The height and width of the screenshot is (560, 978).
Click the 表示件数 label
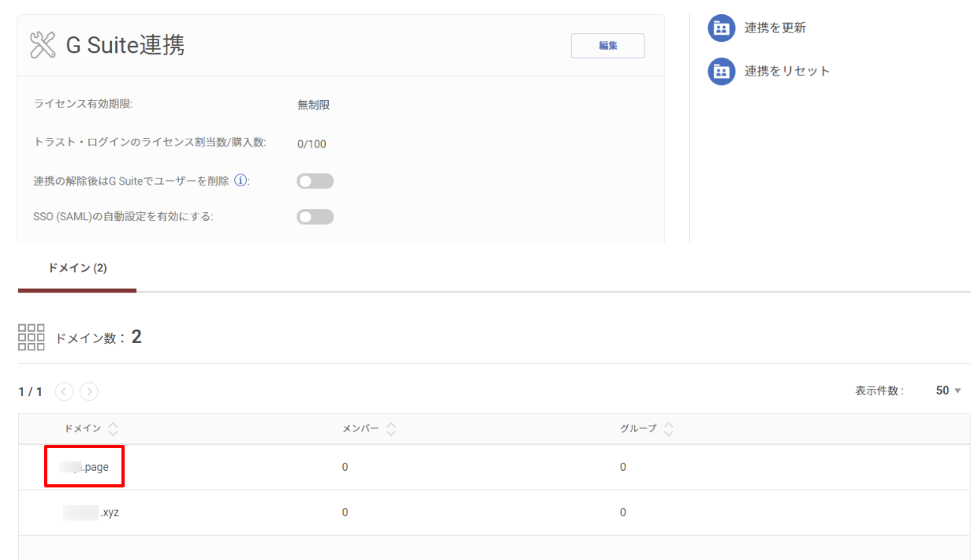pos(879,391)
